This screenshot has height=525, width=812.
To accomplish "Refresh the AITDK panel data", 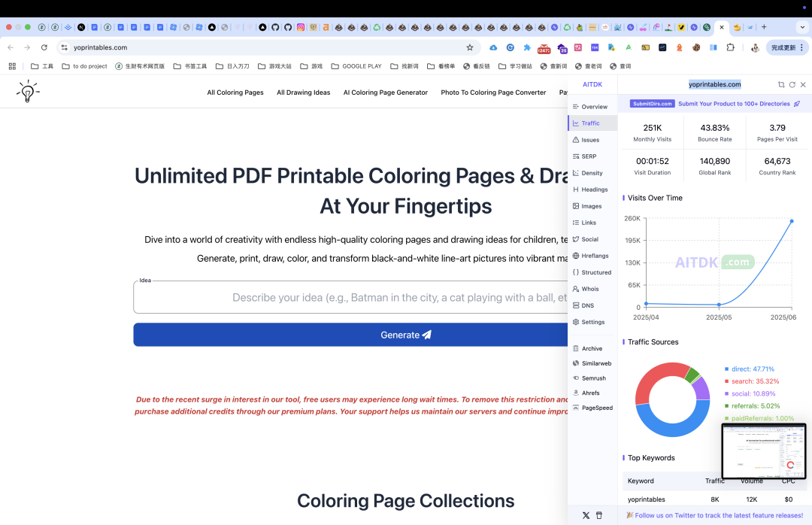I will tap(792, 84).
